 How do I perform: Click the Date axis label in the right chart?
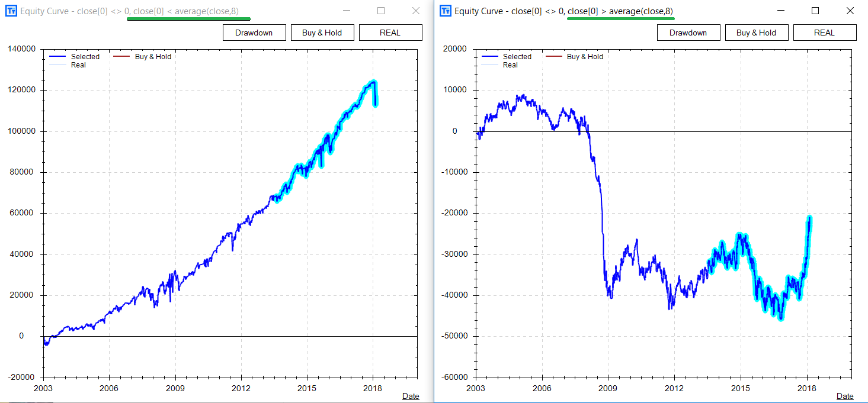point(845,396)
